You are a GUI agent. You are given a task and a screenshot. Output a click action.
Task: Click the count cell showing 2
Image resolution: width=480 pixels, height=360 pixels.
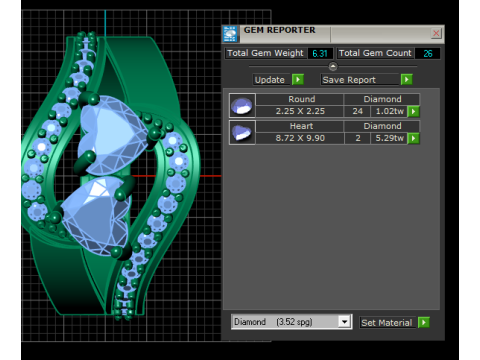click(x=357, y=138)
